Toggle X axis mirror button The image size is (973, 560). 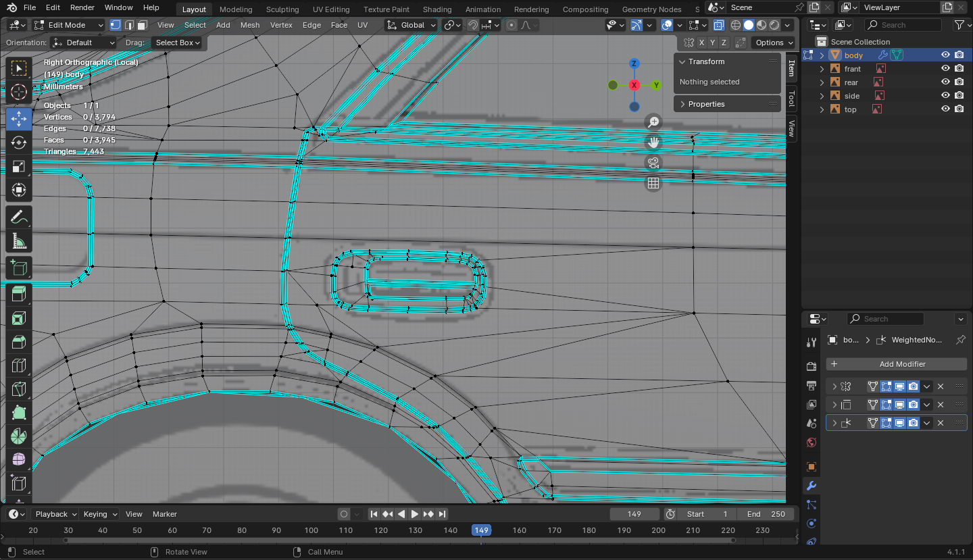click(x=701, y=43)
